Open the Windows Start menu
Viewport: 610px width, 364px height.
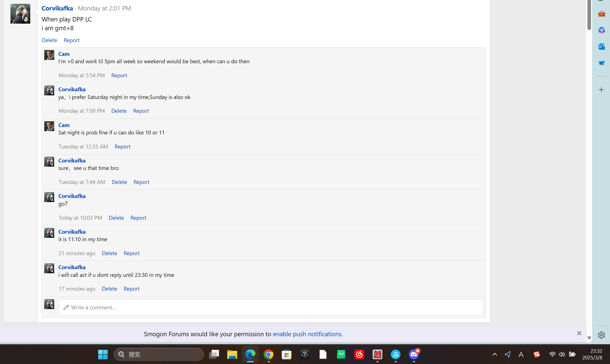coord(103,354)
